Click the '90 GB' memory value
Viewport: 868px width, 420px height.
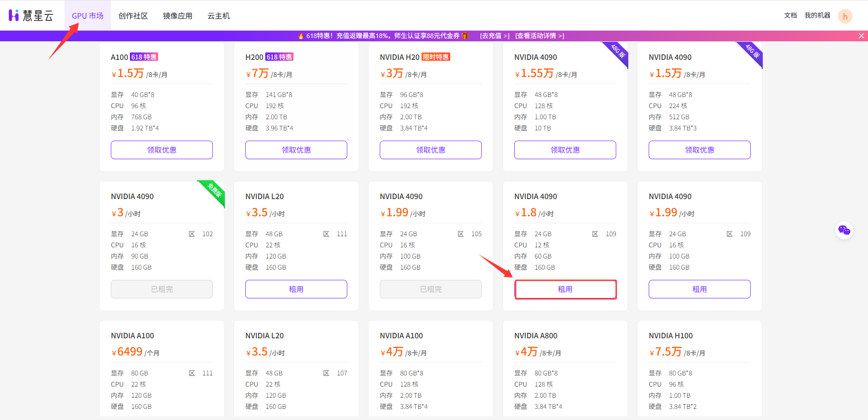[140, 256]
